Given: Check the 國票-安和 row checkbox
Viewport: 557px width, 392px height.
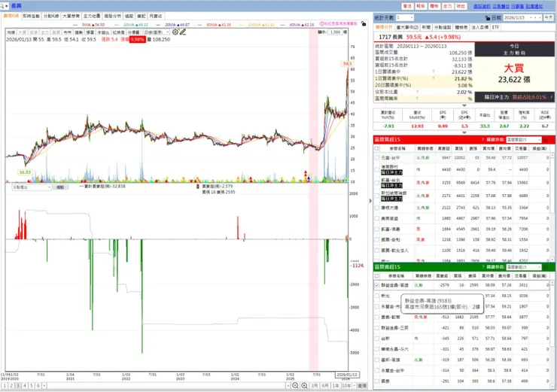Looking at the screenshot, I should tap(377, 240).
